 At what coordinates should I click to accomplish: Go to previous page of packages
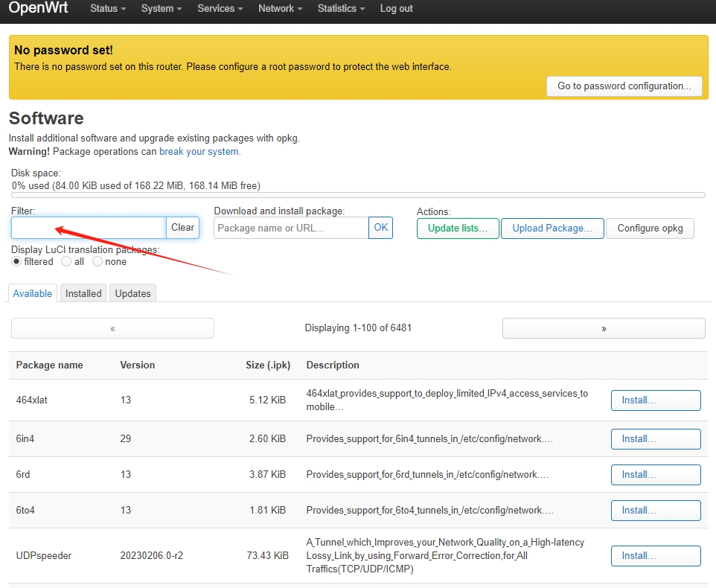112,328
